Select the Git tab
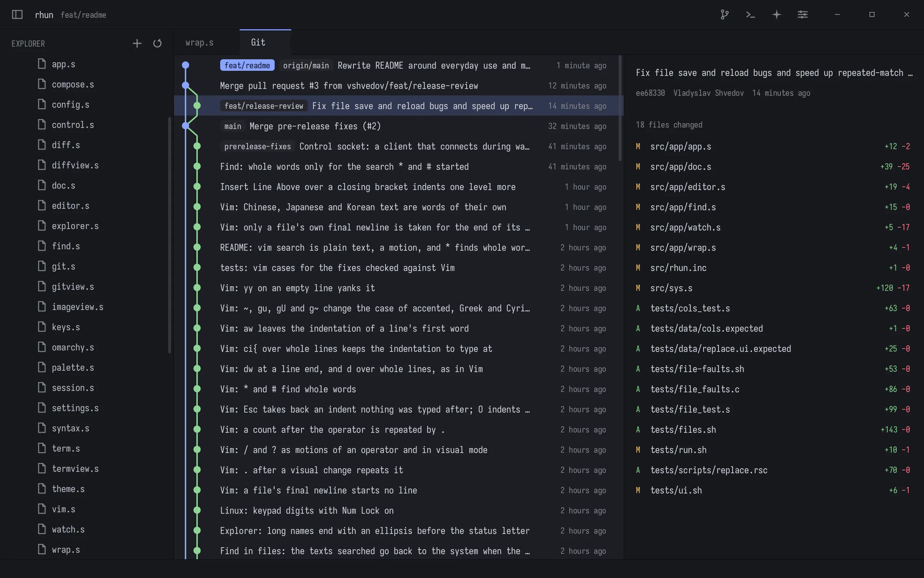 point(258,42)
